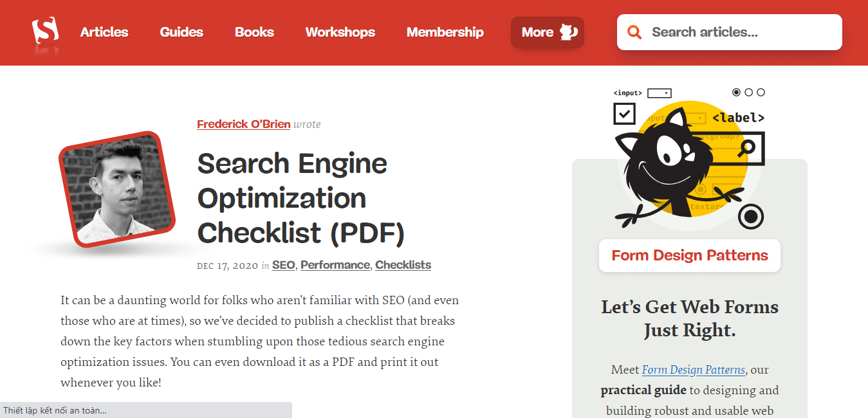Expand the More navigation menu
The image size is (868, 418).
pos(547,32)
